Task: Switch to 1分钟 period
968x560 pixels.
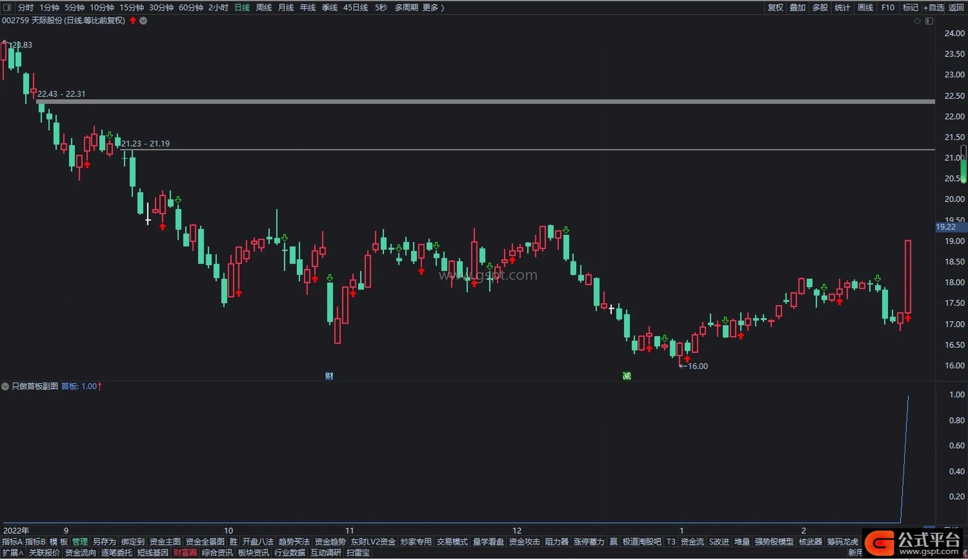Action: (49, 8)
